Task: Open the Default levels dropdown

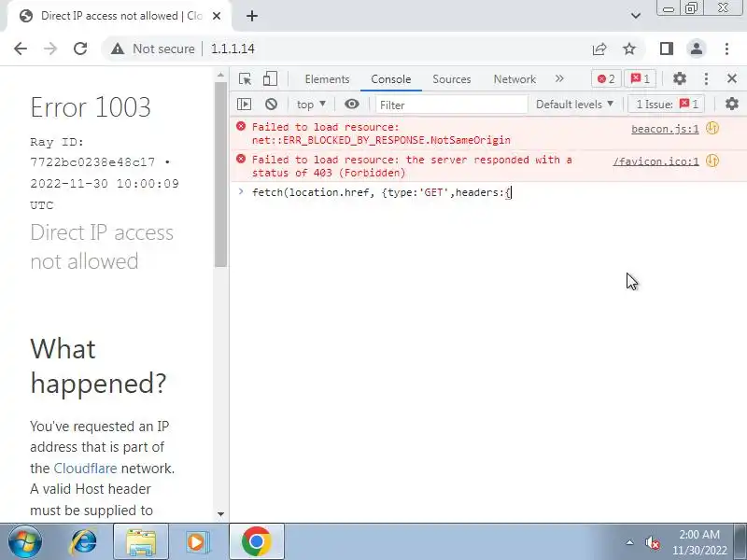Action: [574, 105]
